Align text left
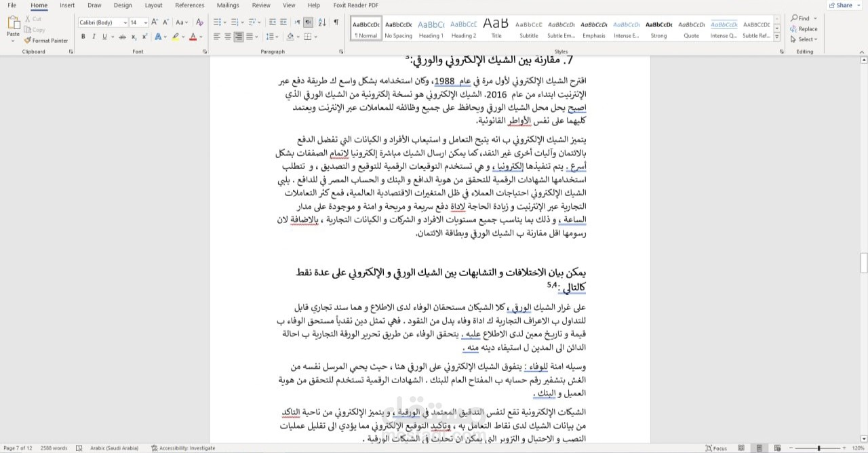This screenshot has height=453, width=868. click(217, 37)
